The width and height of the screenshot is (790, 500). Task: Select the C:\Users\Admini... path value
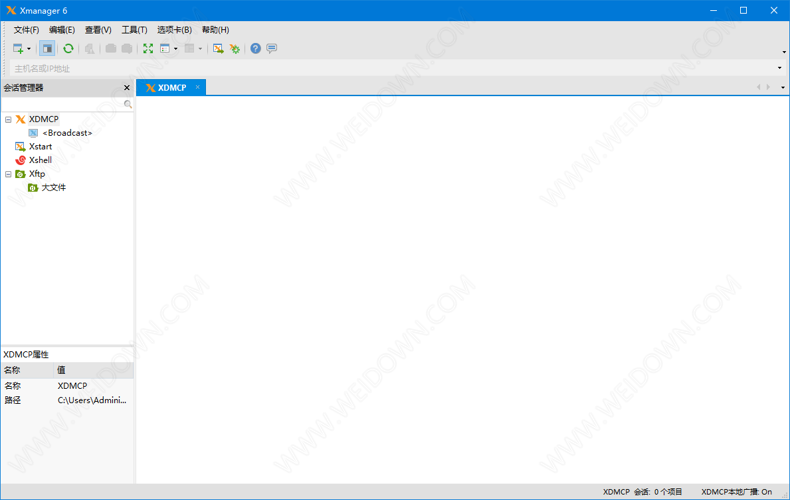92,400
